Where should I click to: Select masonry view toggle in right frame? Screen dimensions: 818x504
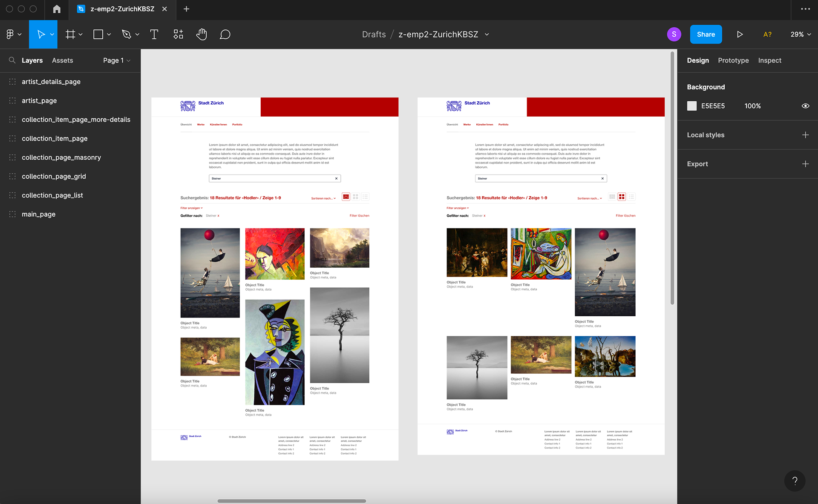click(x=612, y=197)
